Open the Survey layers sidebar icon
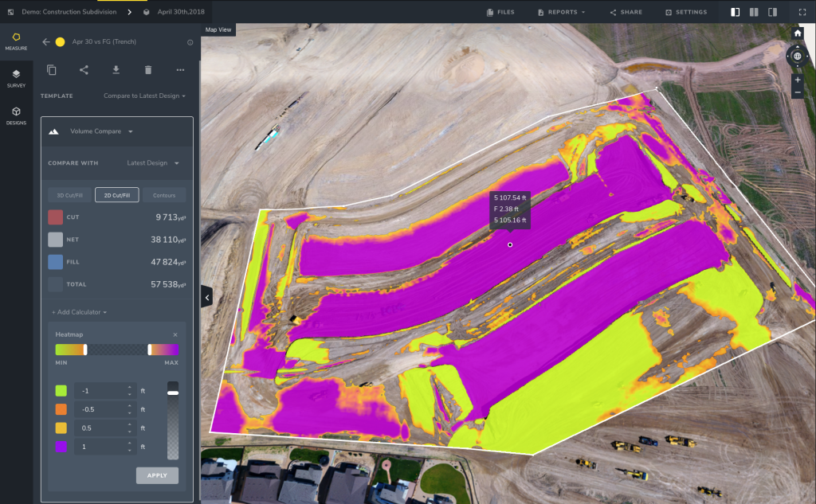The width and height of the screenshot is (816, 504). pyautogui.click(x=16, y=78)
